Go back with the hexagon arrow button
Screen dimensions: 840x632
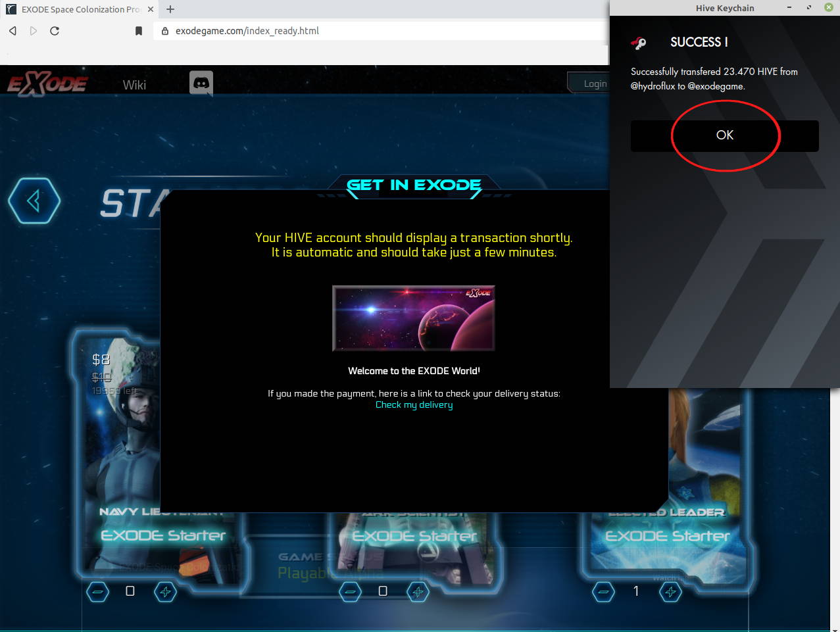coord(34,201)
